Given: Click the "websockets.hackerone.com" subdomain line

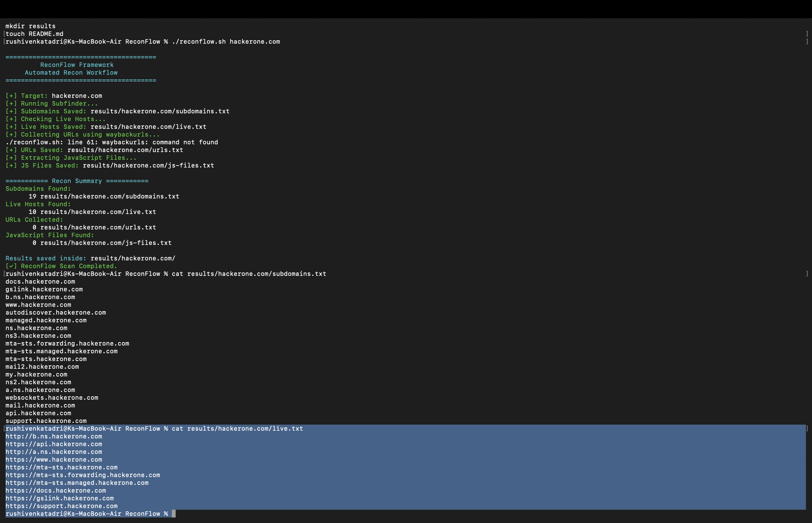Looking at the screenshot, I should coord(52,398).
